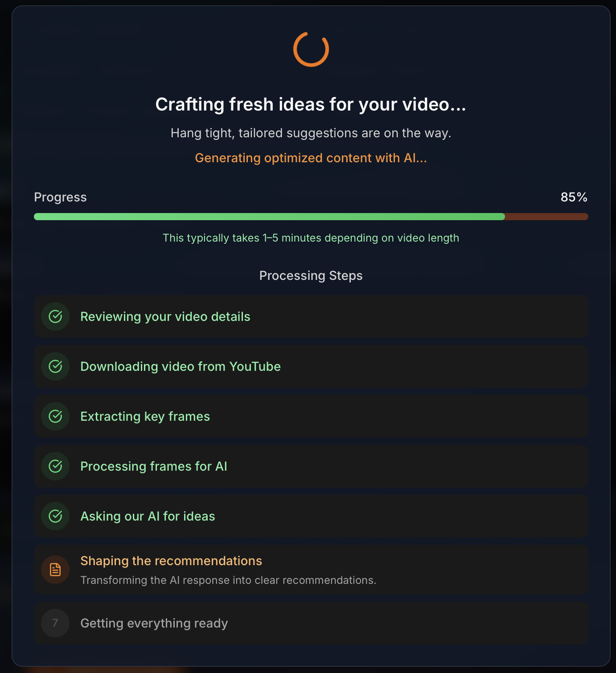The width and height of the screenshot is (616, 673).
Task: Select the Downloading video from YouTube step row
Action: tap(311, 366)
